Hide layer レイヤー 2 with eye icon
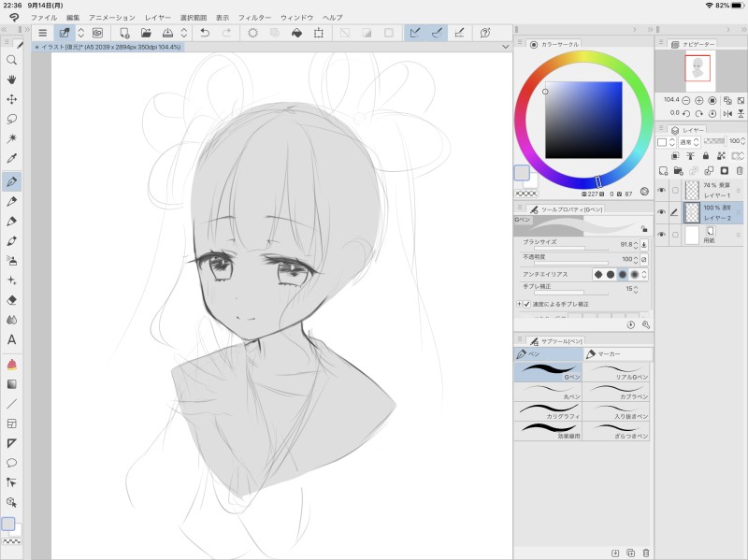Screen dimensions: 748x560 [x=661, y=212]
